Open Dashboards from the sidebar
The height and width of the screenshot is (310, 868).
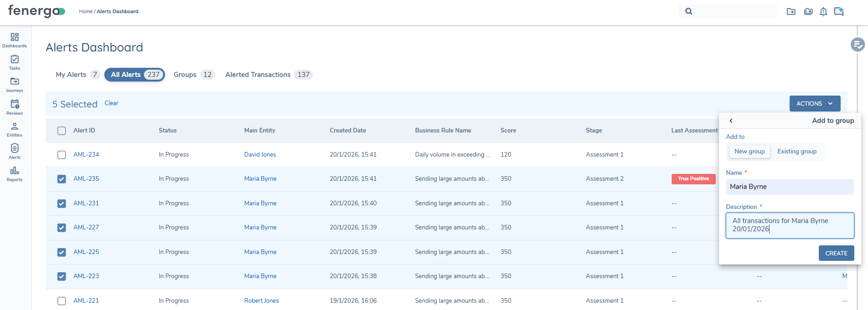tap(15, 40)
